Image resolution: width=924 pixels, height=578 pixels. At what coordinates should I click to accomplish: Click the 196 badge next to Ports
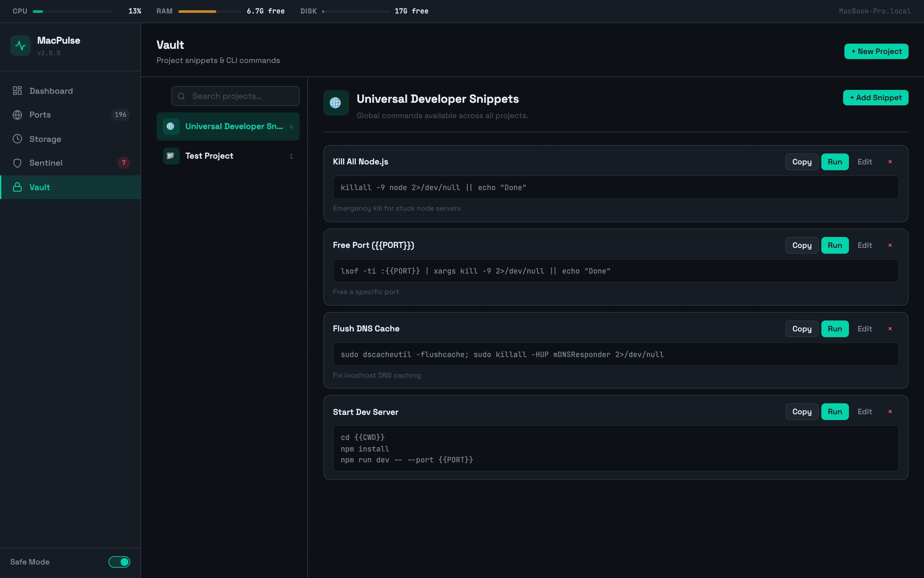(120, 115)
